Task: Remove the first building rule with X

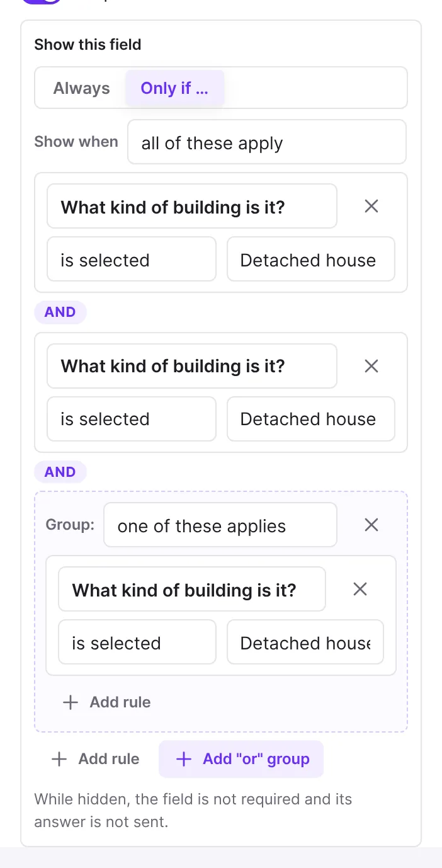Action: (371, 206)
